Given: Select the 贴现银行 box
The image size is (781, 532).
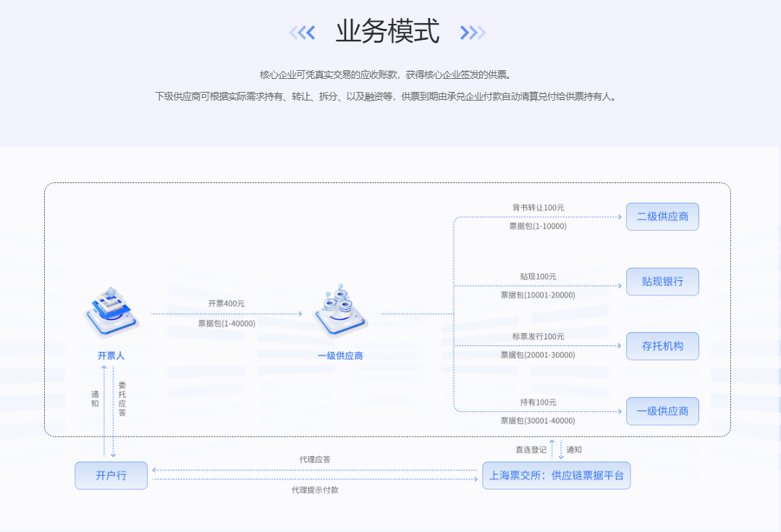Looking at the screenshot, I should tap(662, 282).
